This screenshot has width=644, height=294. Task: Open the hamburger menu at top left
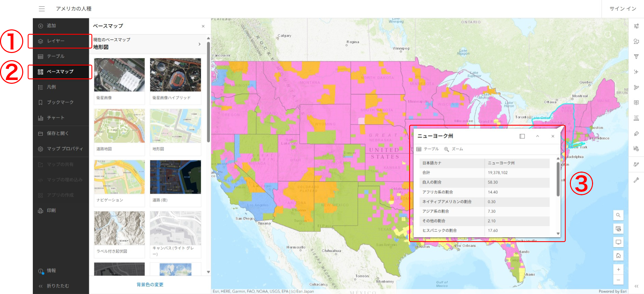tap(42, 9)
